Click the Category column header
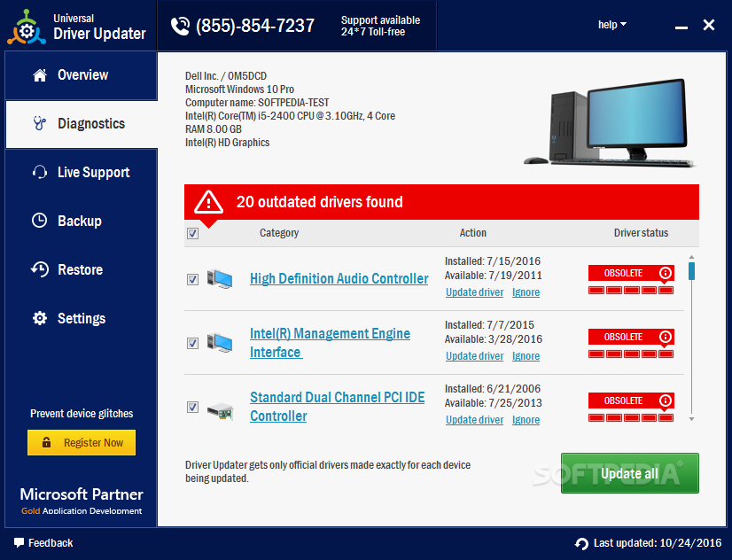Image resolution: width=732 pixels, height=560 pixels. pos(279,233)
